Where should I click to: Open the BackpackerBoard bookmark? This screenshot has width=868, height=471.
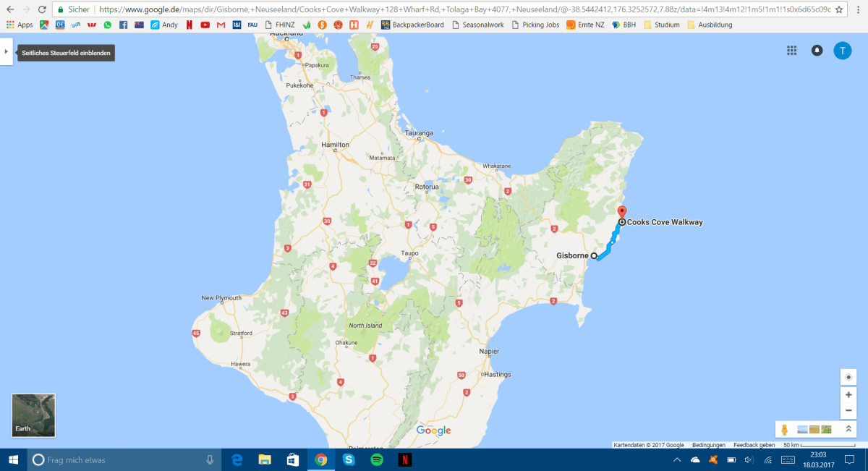pyautogui.click(x=413, y=24)
